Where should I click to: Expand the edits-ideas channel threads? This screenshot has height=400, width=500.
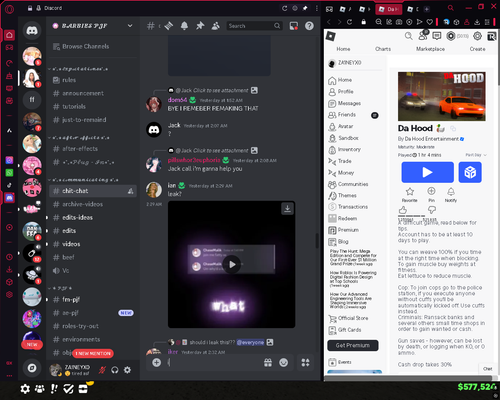pos(47,217)
